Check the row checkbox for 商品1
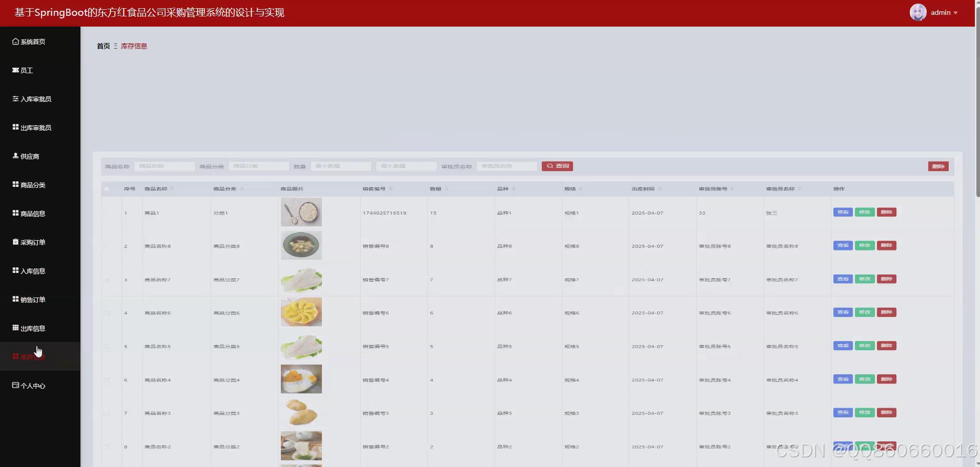The image size is (980, 467). point(107,213)
